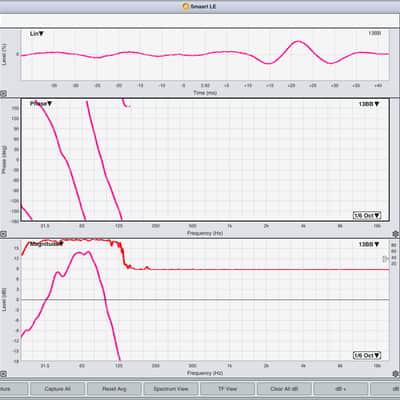Open trace name dropdown on magnitude plot

point(369,244)
